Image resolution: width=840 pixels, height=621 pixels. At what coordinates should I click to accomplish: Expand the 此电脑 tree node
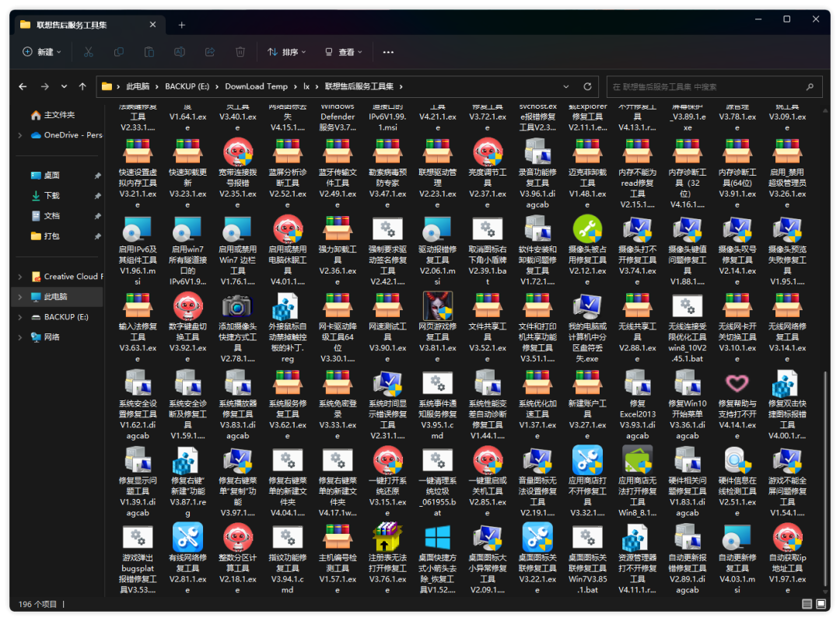point(20,297)
